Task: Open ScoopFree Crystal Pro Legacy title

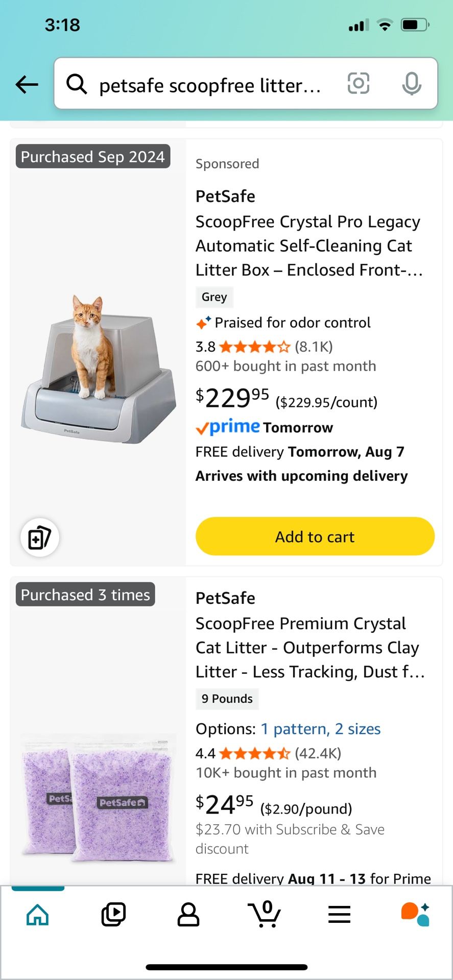Action: point(308,246)
